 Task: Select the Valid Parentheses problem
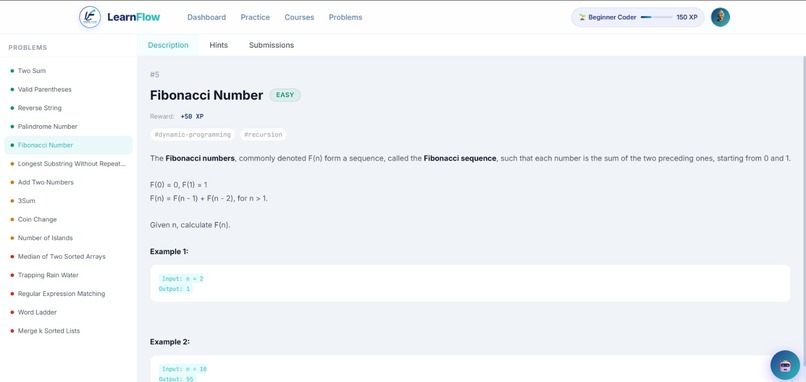(68, 89)
